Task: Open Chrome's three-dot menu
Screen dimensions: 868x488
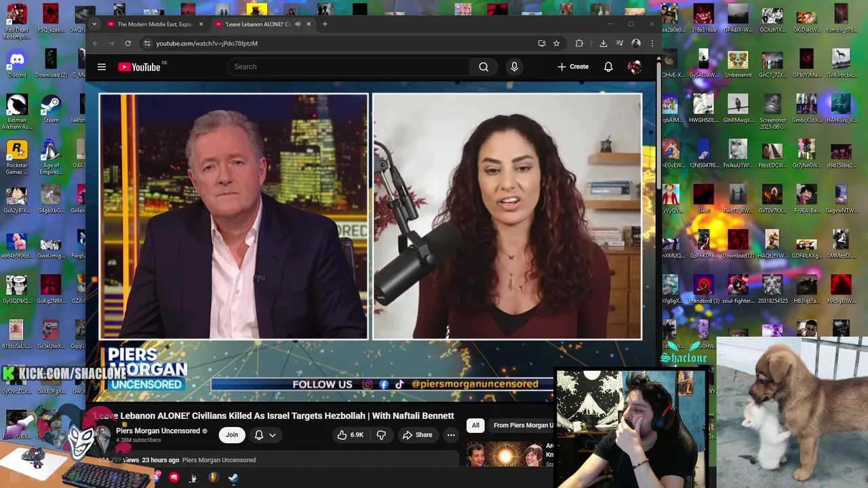Action: click(652, 43)
